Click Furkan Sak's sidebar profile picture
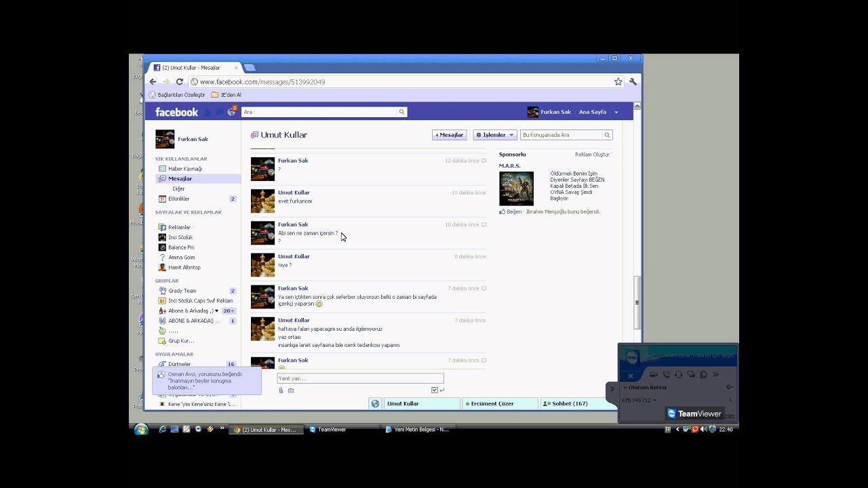 [x=165, y=139]
